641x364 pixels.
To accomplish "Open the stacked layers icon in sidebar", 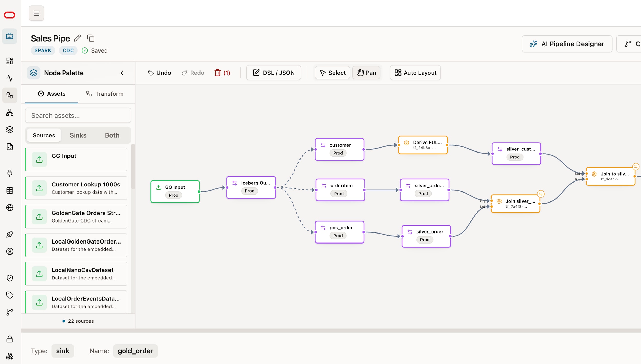I will tap(10, 129).
